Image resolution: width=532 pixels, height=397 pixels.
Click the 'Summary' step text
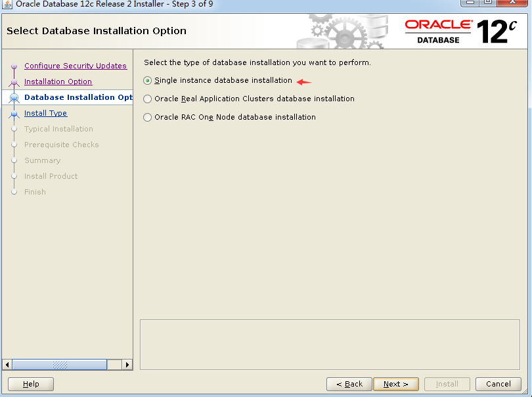43,160
